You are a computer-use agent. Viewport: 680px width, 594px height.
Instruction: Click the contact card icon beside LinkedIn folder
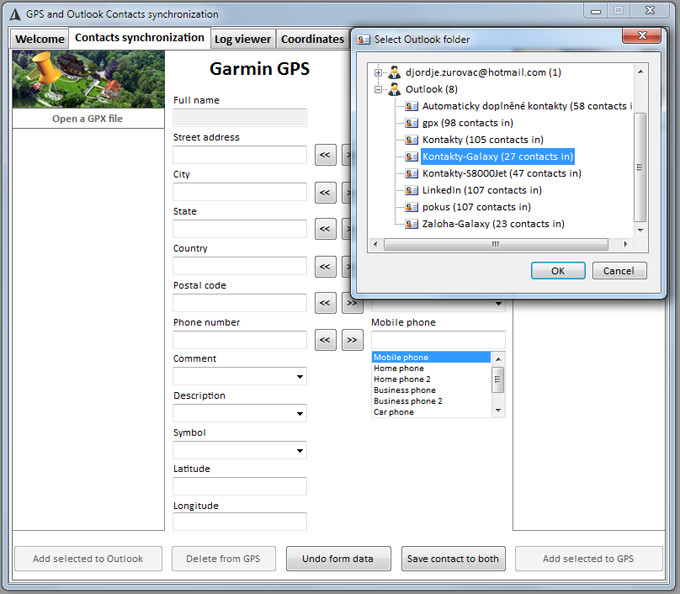pyautogui.click(x=411, y=190)
